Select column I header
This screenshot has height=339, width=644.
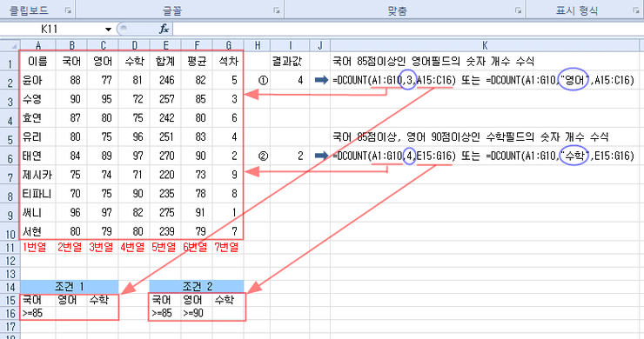coord(290,45)
